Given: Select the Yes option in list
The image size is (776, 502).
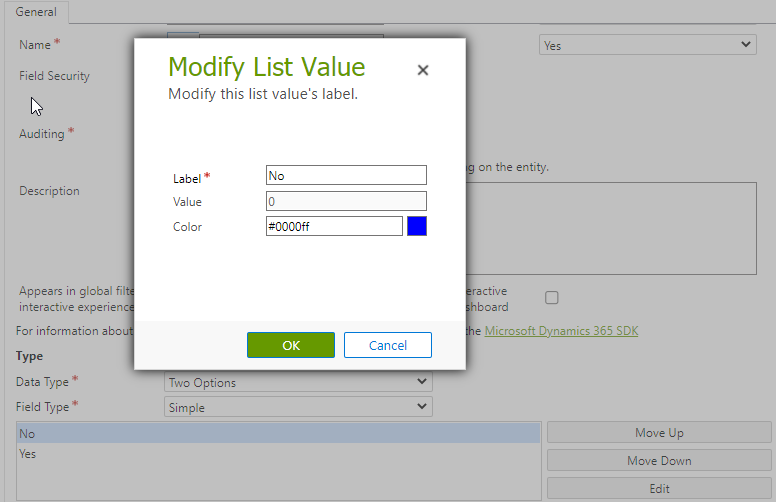Looking at the screenshot, I should [x=278, y=453].
